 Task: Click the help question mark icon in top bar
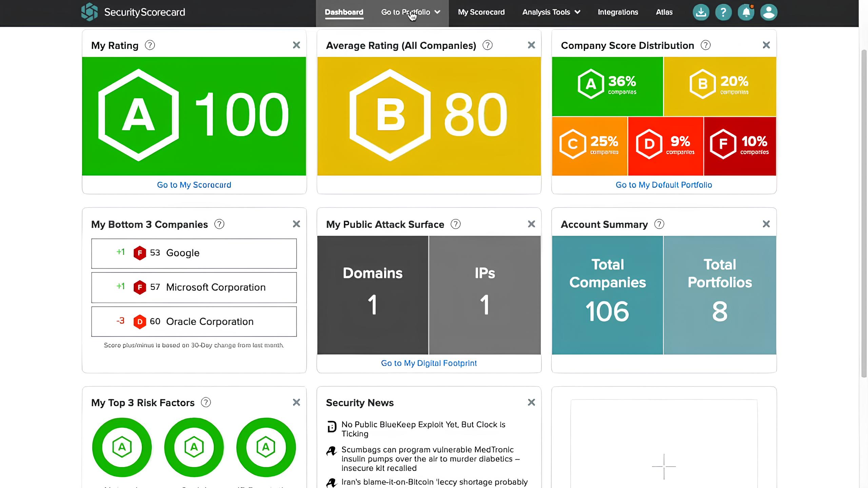pyautogui.click(x=723, y=12)
